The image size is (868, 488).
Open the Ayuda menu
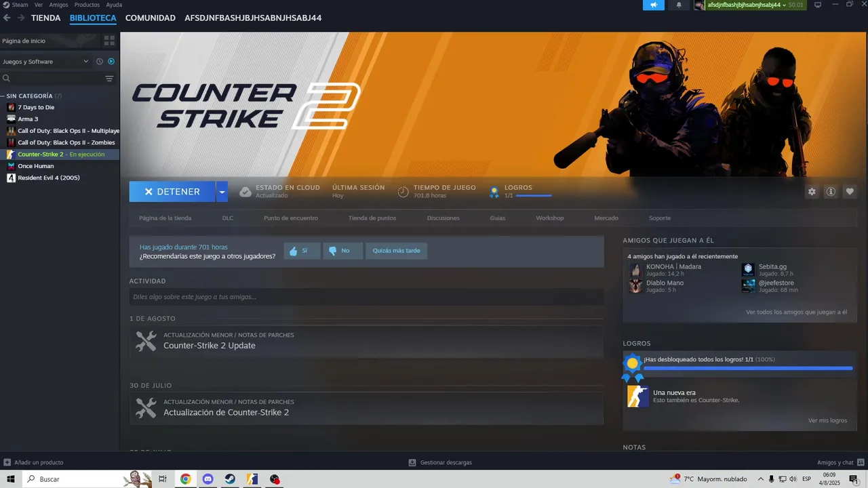[114, 5]
